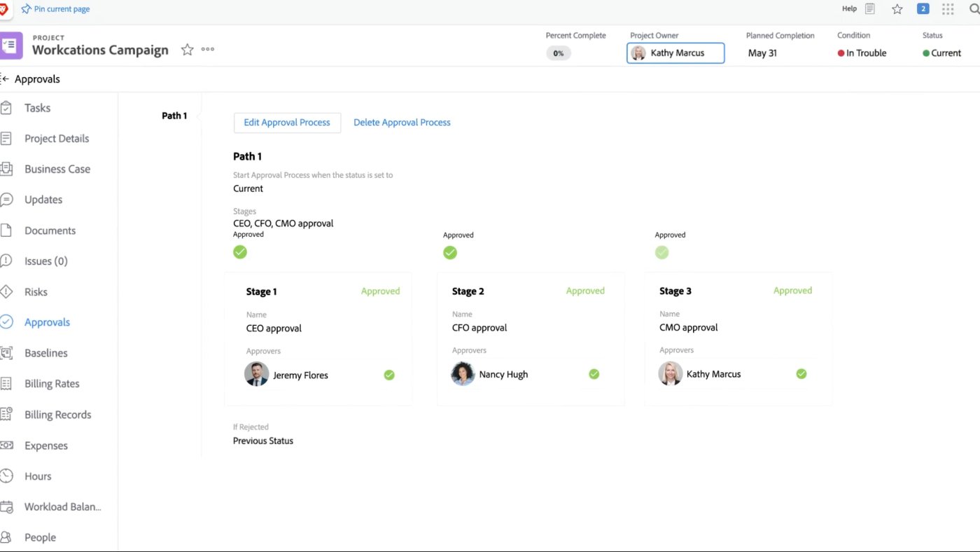Open the Business Case section
This screenshot has width=980, height=552.
(x=57, y=169)
